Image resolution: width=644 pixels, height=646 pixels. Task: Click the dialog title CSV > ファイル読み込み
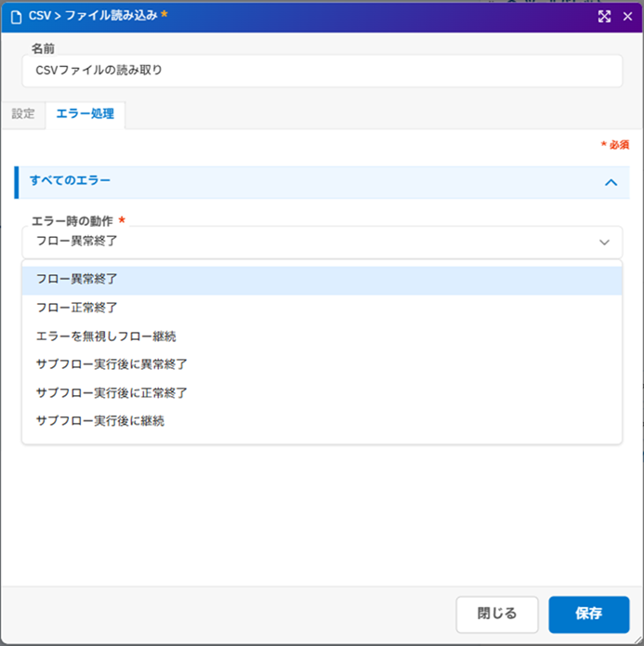(93, 17)
